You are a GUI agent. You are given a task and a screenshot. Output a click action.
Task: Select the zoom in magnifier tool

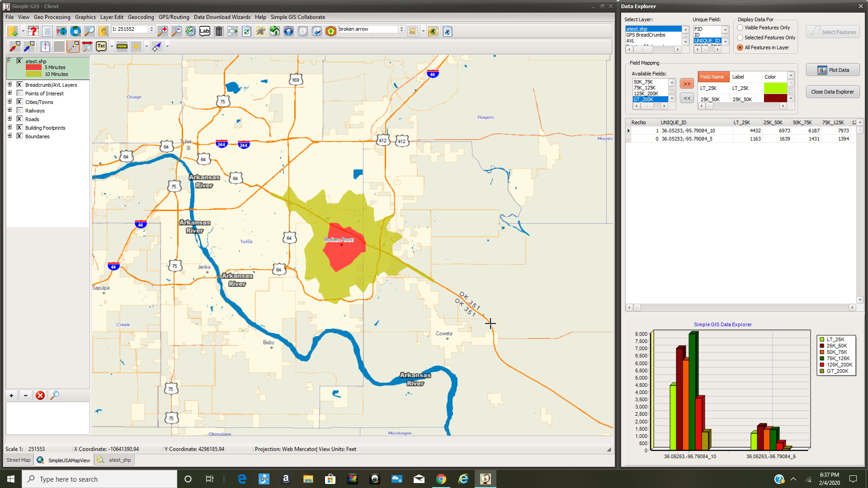click(x=163, y=31)
